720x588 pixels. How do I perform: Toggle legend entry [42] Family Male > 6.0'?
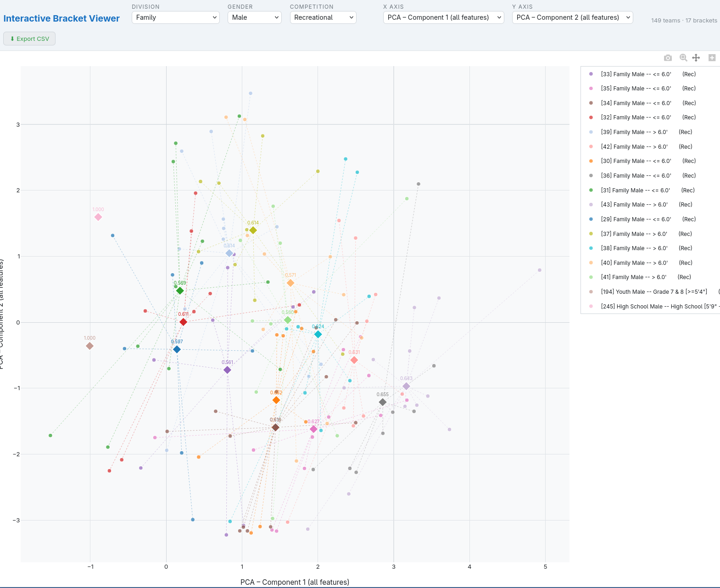point(651,147)
